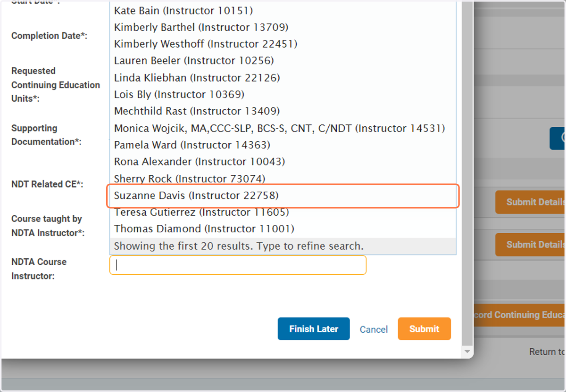566x392 pixels.
Task: Click the Course taught by NDTA Instructor label
Action: [x=48, y=226]
